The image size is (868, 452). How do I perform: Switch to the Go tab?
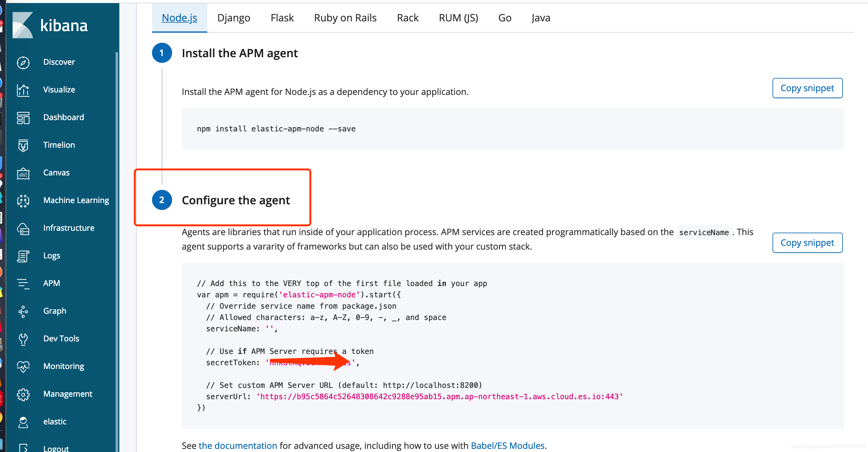[x=504, y=18]
